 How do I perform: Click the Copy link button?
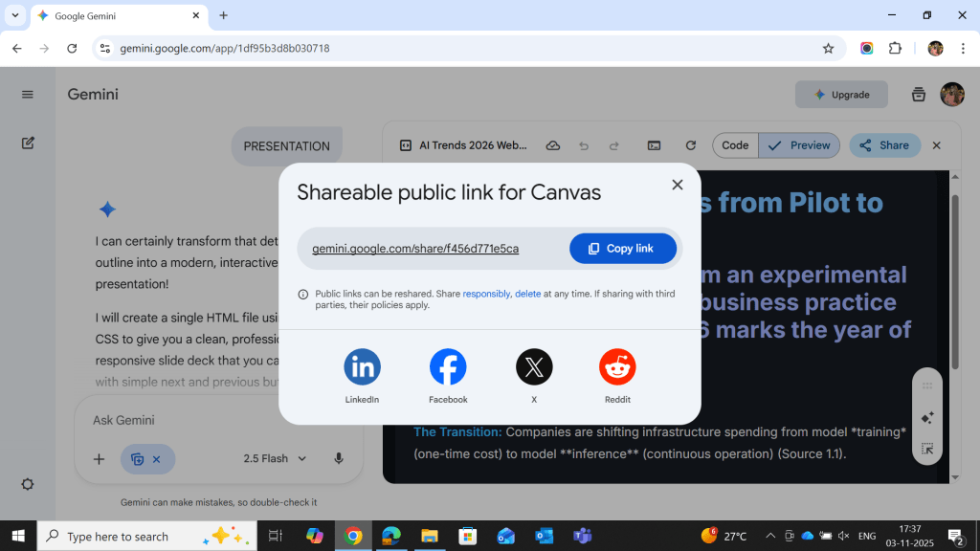(x=622, y=249)
